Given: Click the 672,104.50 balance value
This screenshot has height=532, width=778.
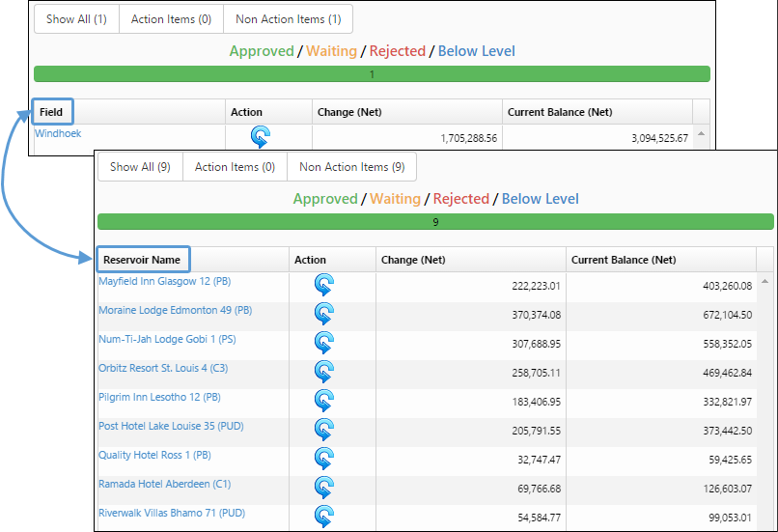Looking at the screenshot, I should click(728, 315).
